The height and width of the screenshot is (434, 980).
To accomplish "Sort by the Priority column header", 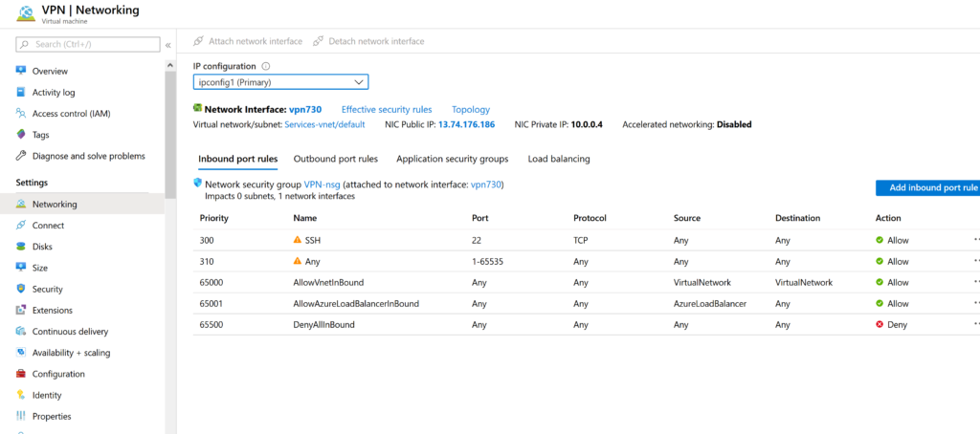I will pos(213,218).
